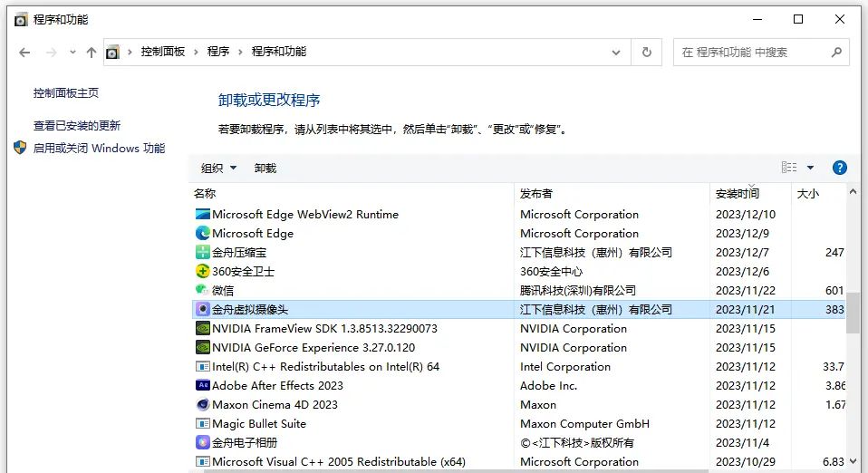Select the 微信 row name

[223, 290]
